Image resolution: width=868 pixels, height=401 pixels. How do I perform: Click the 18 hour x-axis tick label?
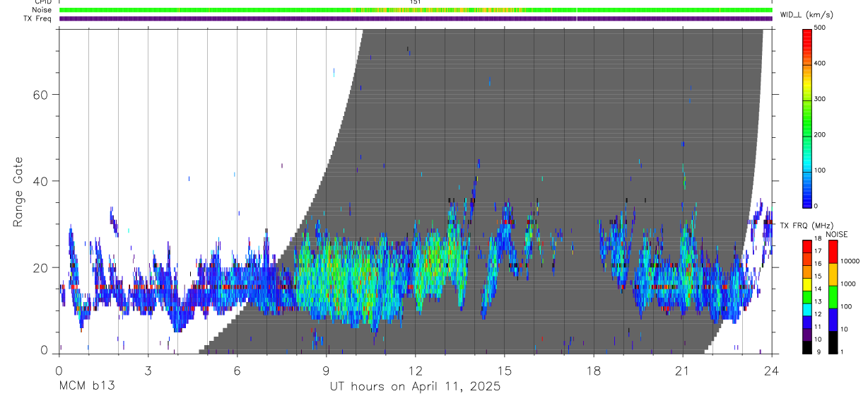(x=593, y=370)
